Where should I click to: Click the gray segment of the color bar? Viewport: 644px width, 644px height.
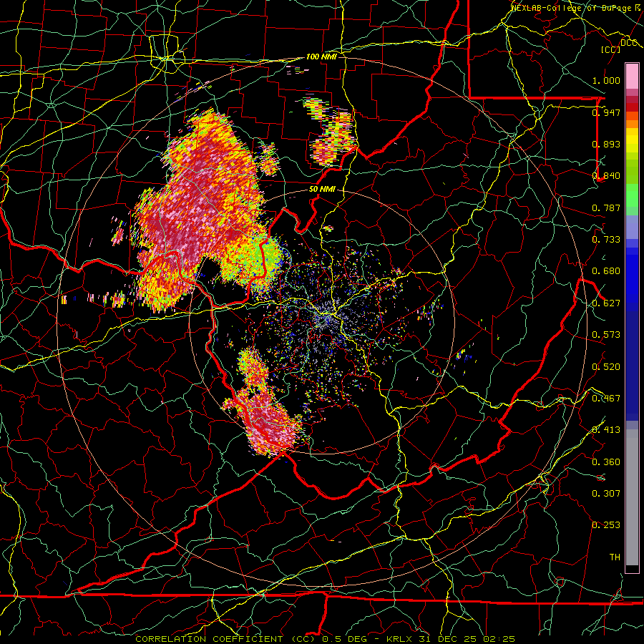pos(632,499)
